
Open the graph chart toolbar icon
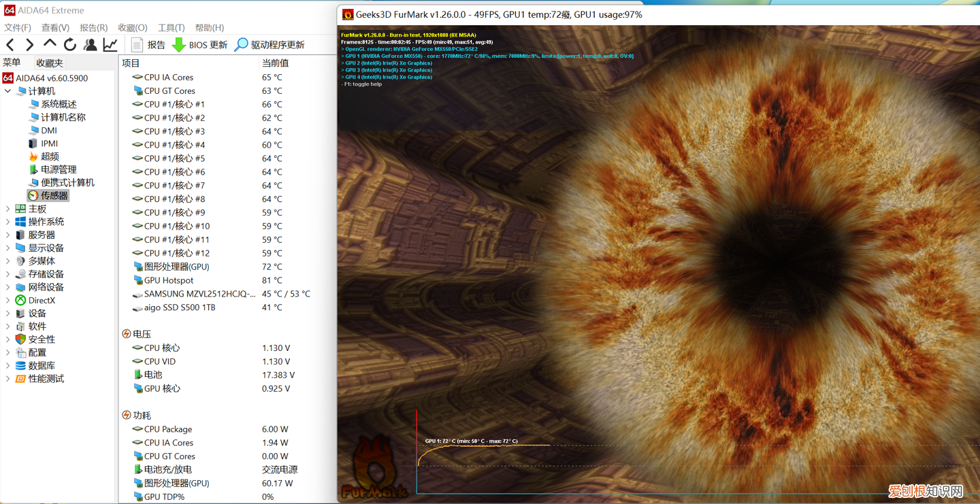pos(110,45)
